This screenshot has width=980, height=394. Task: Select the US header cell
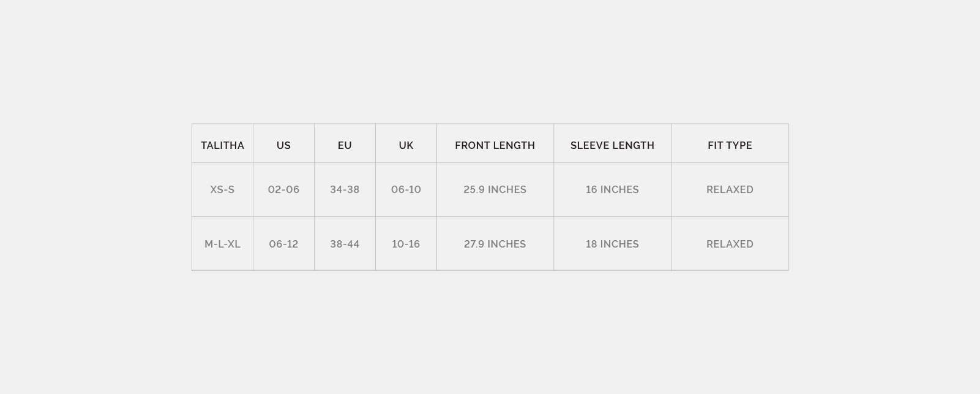(x=283, y=145)
